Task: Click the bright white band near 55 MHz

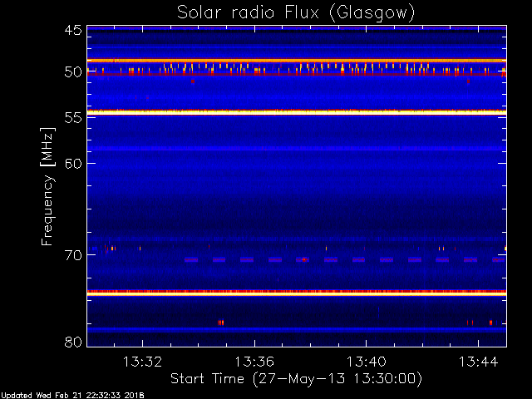Action: click(297, 112)
